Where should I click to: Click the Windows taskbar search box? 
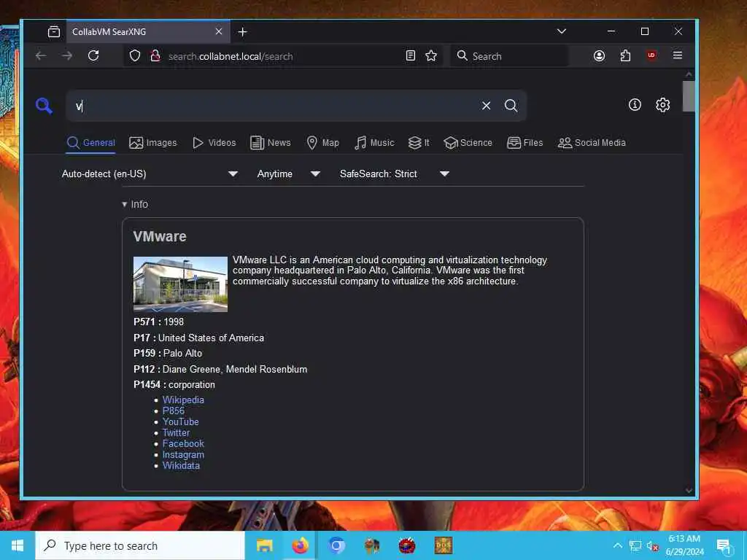point(140,545)
